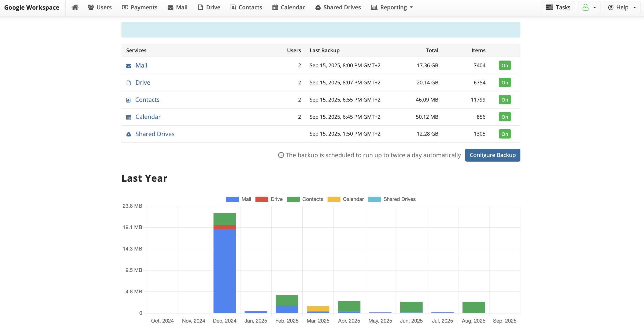Open the Help dropdown menu

tap(622, 7)
